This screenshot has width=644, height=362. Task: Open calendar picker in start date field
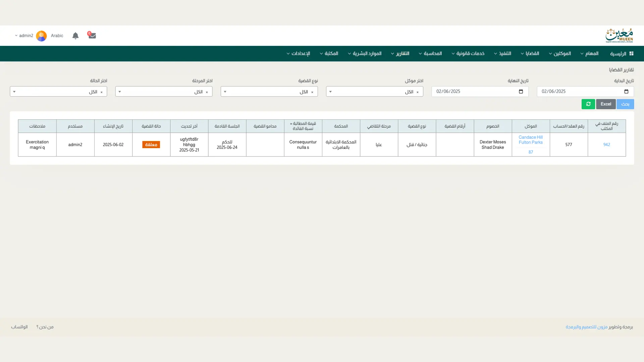click(626, 92)
